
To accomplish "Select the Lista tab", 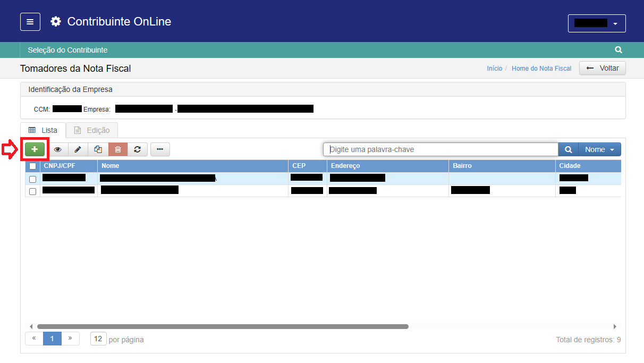I will 43,130.
